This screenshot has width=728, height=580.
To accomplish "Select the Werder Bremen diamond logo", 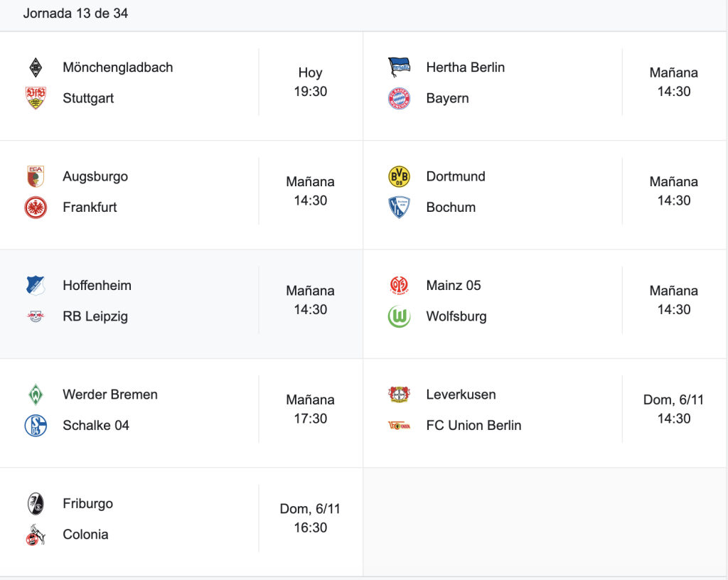I will point(36,395).
